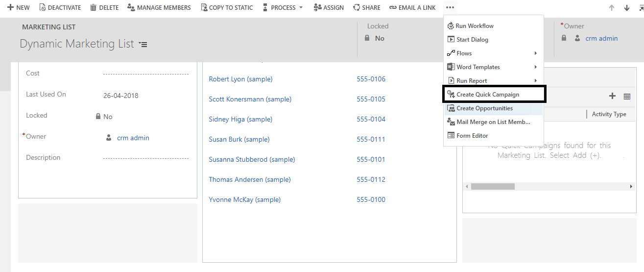
Task: Open contact Thomas Andersen (sample)
Action: (x=249, y=179)
